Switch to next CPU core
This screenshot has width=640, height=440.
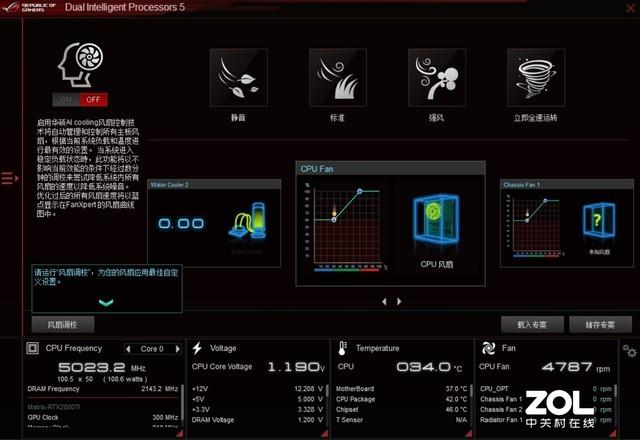[x=178, y=349]
